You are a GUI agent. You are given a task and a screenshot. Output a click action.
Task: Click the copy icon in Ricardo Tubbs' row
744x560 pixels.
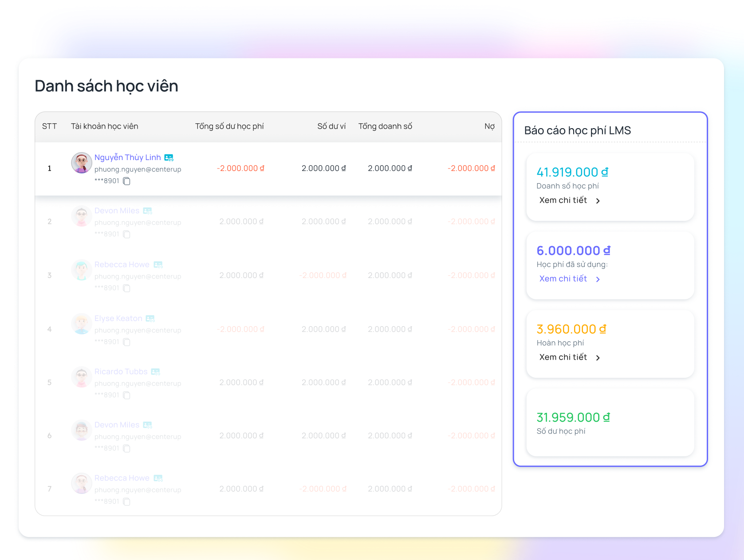coord(126,395)
